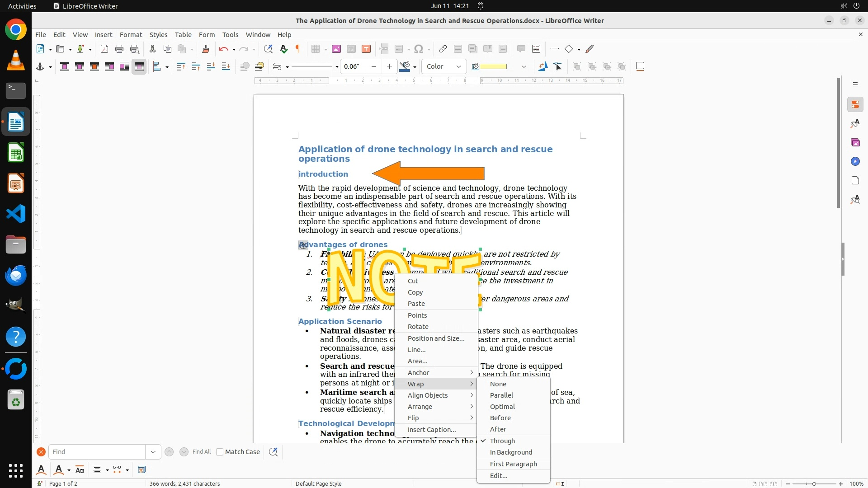Toggle formatting marks with the pilcrow icon

click(298, 49)
